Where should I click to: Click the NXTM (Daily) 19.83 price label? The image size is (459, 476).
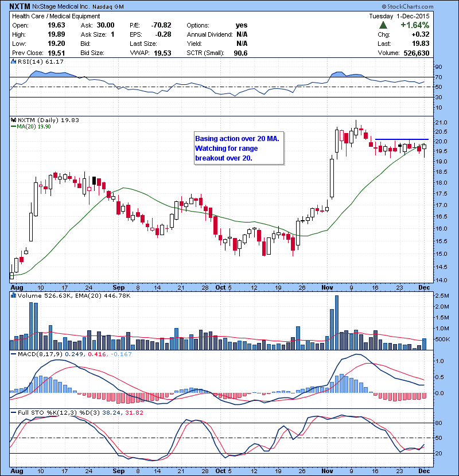(48, 120)
